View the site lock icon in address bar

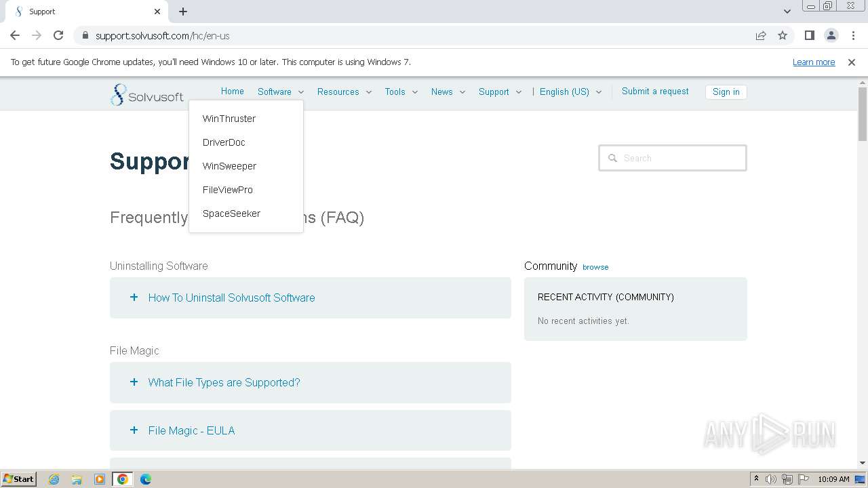(85, 35)
